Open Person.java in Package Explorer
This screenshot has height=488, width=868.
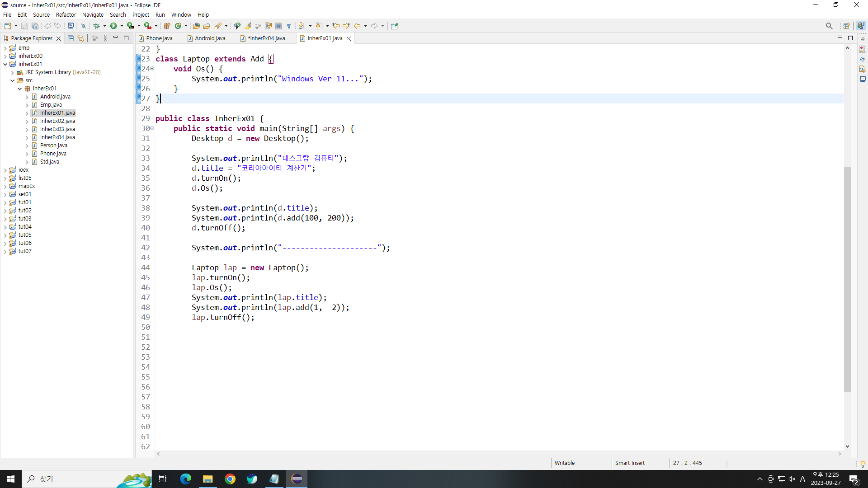[53, 145]
